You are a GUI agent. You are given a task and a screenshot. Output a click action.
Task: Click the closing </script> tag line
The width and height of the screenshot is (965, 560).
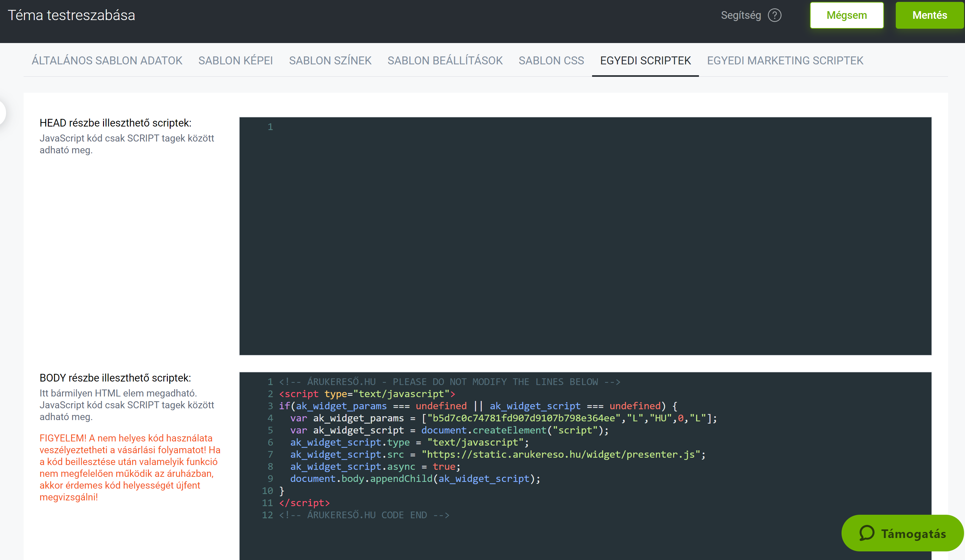point(304,503)
